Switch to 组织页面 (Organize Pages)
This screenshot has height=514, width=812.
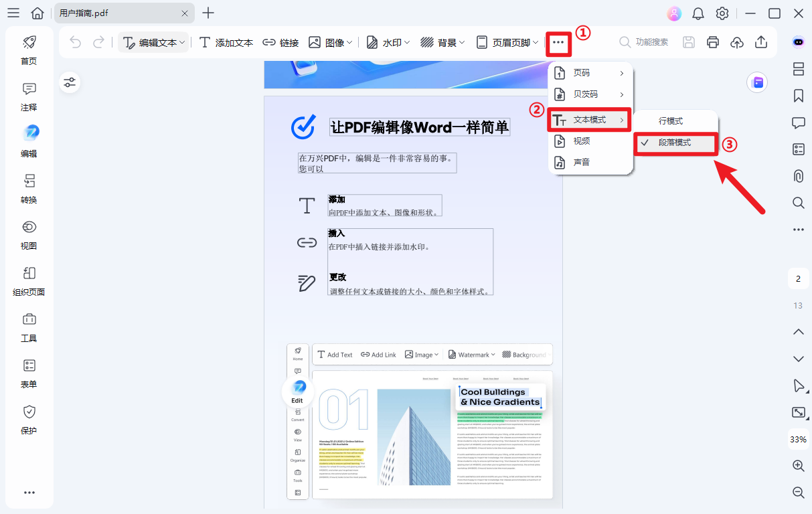click(x=29, y=282)
